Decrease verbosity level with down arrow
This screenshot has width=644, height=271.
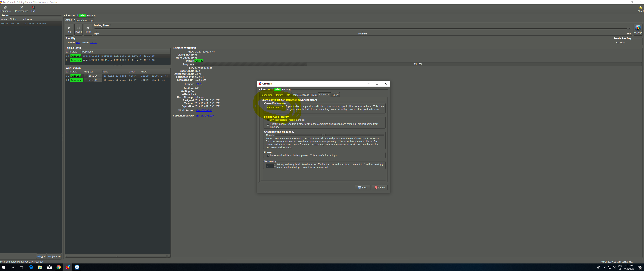275,167
